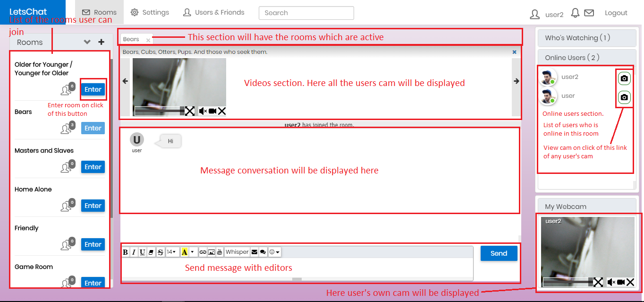Toggle video camera in videos section

(x=212, y=111)
